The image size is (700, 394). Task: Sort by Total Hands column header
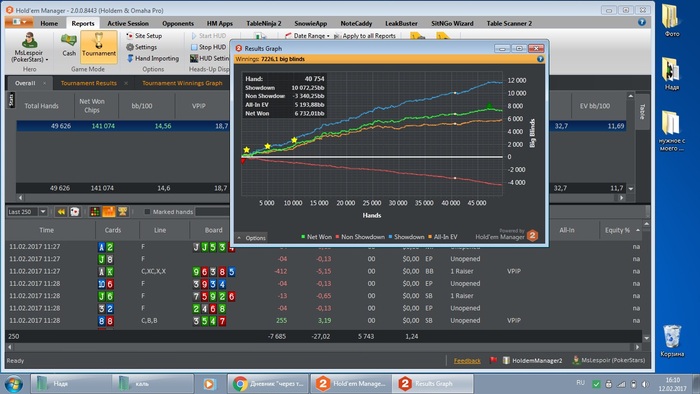click(x=41, y=106)
